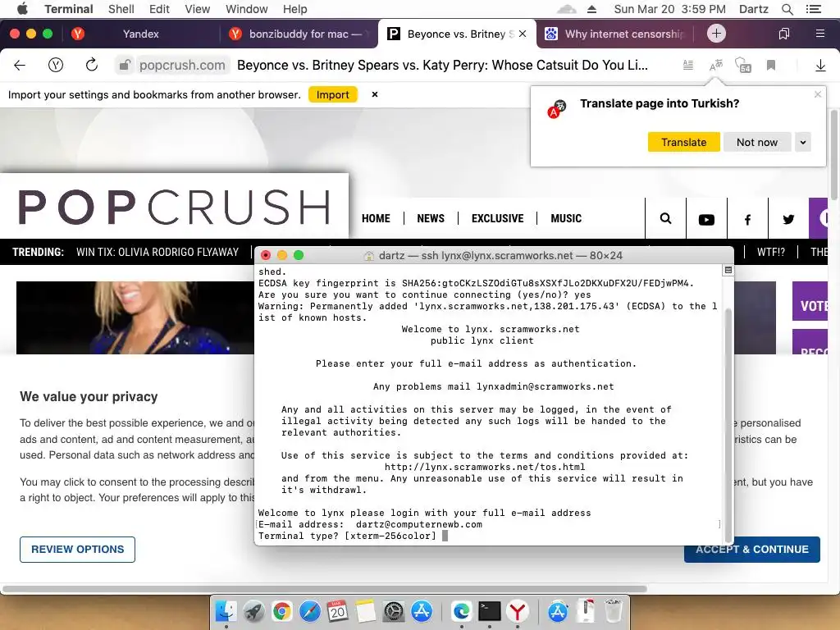840x630 pixels.
Task: Click WIN TIX: OLIVIA RODRIGO FLYAWAY trending link
Action: (157, 253)
